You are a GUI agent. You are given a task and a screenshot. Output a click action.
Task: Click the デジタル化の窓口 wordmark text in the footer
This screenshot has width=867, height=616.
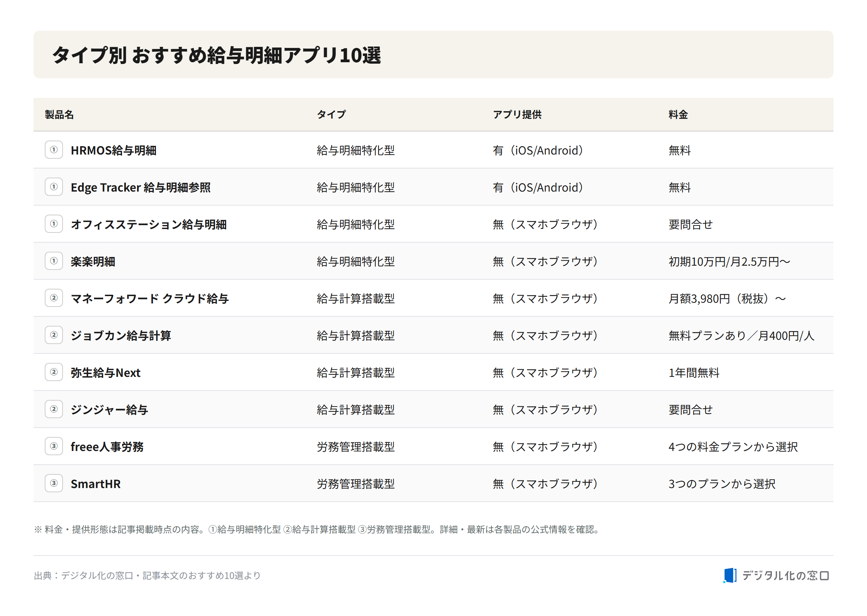pyautogui.click(x=786, y=576)
